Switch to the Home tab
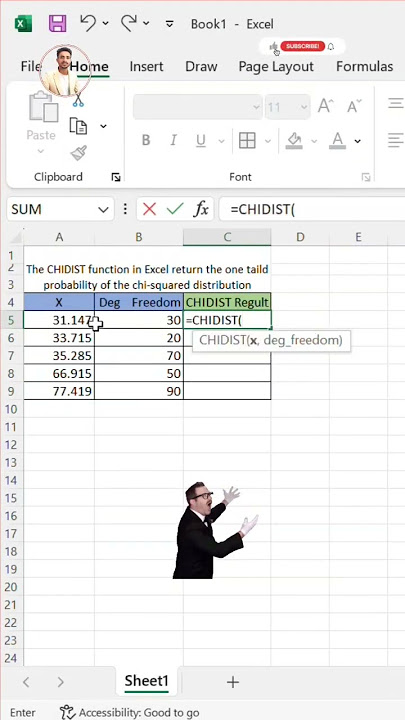This screenshot has width=405, height=720. tap(89, 67)
